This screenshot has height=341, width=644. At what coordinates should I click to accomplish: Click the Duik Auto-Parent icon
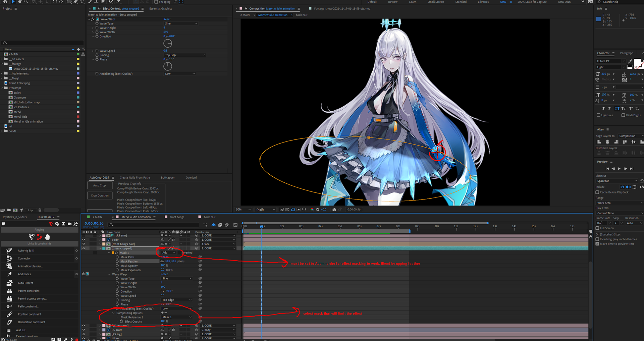coord(9,283)
